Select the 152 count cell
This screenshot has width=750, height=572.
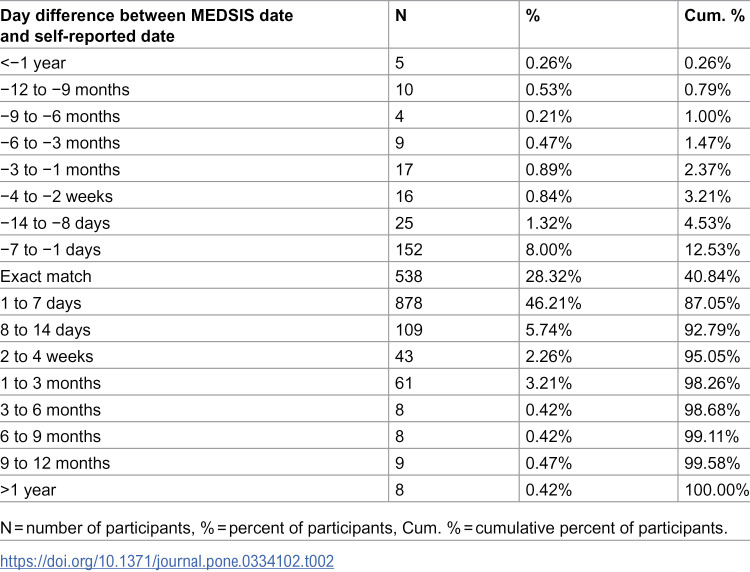click(x=409, y=250)
